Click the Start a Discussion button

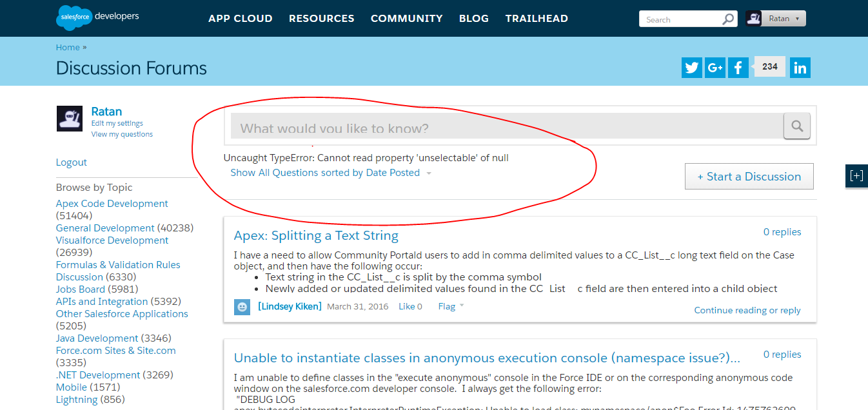[749, 177]
